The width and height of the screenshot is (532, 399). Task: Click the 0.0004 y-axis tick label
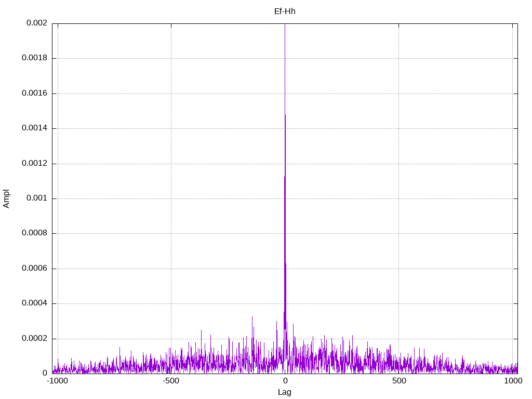point(34,303)
